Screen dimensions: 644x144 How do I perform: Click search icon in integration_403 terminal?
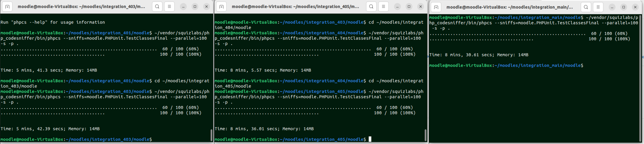point(157,6)
